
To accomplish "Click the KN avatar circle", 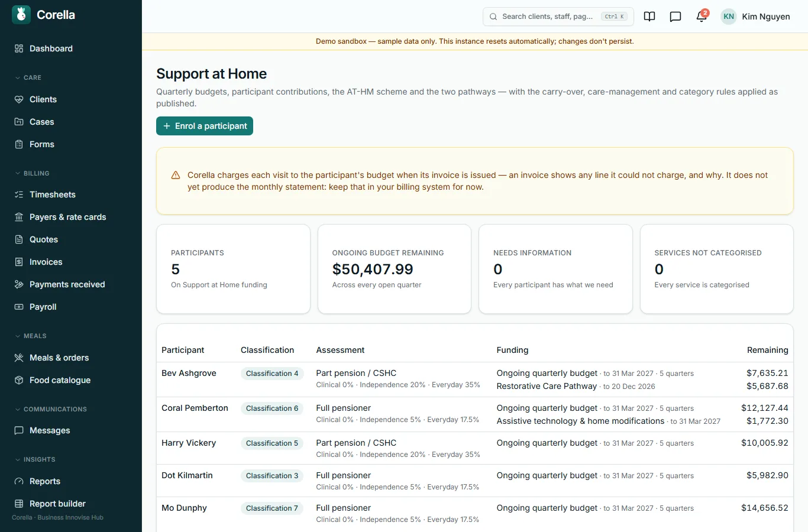I will tap(729, 17).
